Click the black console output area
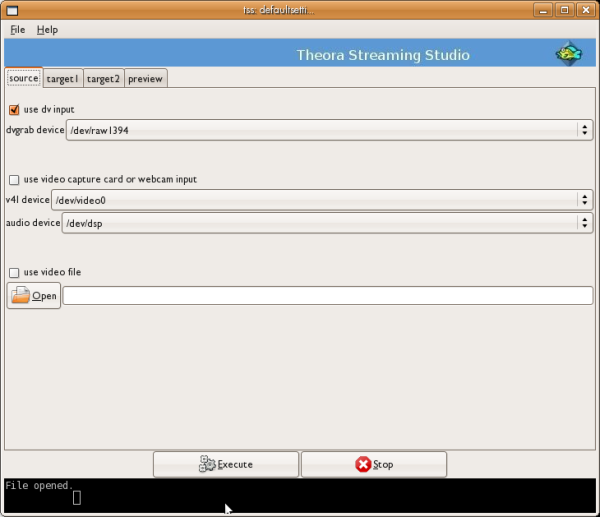Viewport: 600px width, 517px height. coord(300,497)
